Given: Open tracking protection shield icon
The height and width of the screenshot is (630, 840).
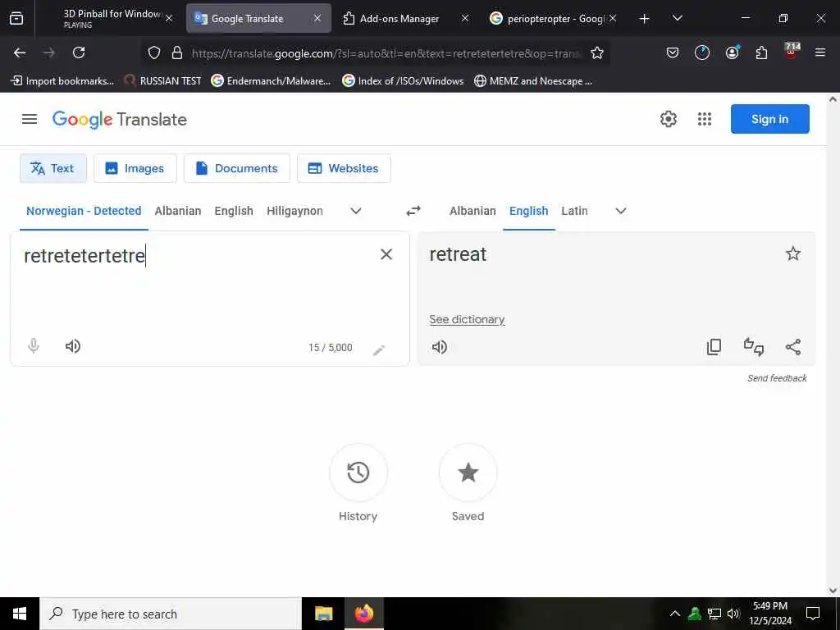Looking at the screenshot, I should pos(154,52).
